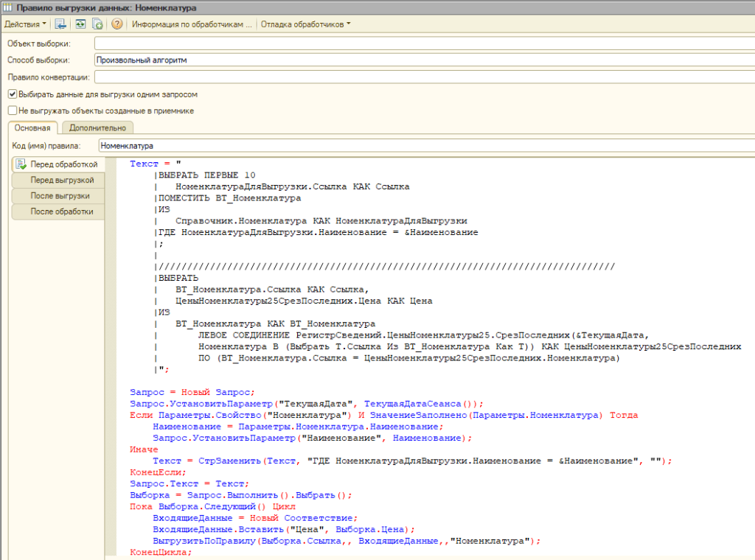
Task: Enable 'Не выгружать объекты созданные в приемнике'
Action: tap(13, 111)
